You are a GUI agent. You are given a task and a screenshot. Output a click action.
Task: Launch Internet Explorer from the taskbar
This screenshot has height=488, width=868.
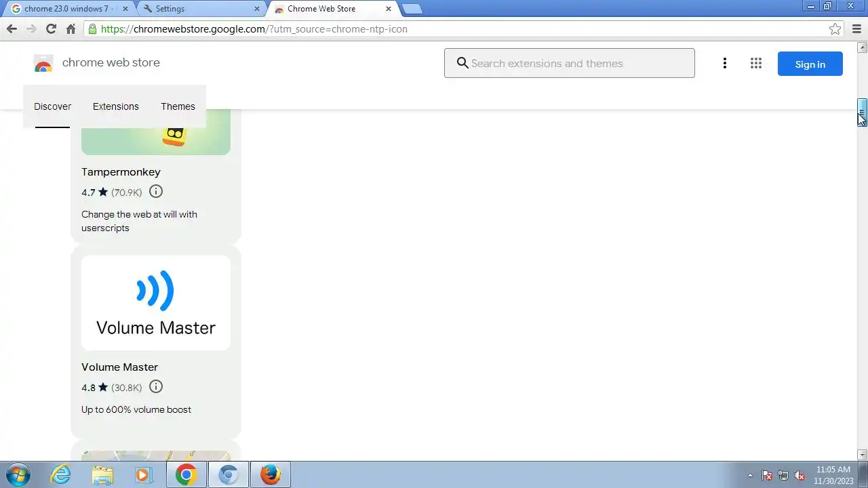click(60, 474)
